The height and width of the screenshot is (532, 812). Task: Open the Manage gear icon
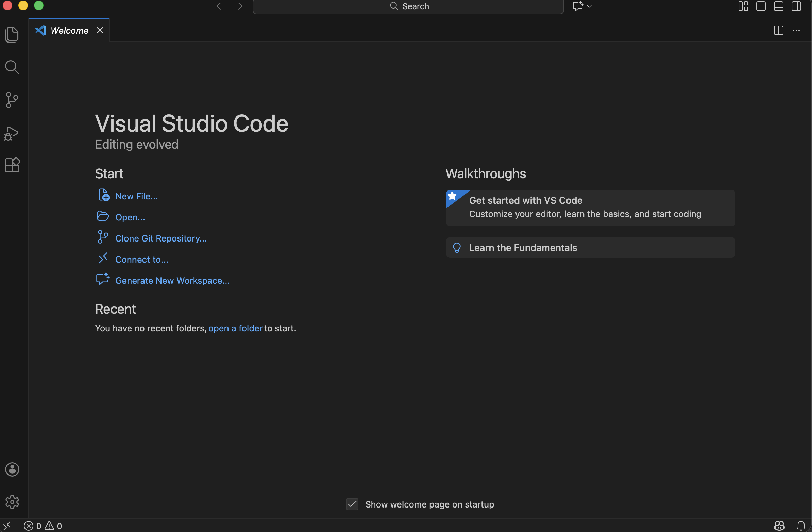click(x=12, y=502)
